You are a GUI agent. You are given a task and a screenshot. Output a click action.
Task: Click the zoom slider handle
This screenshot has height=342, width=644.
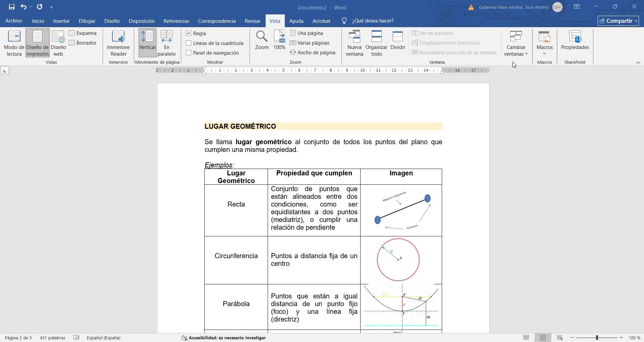point(597,338)
